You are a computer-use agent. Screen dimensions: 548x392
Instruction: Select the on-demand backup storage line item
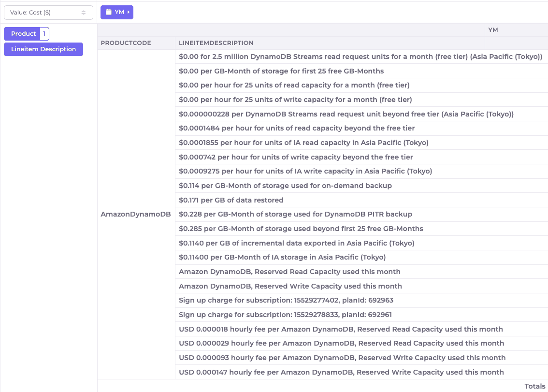[x=285, y=186]
